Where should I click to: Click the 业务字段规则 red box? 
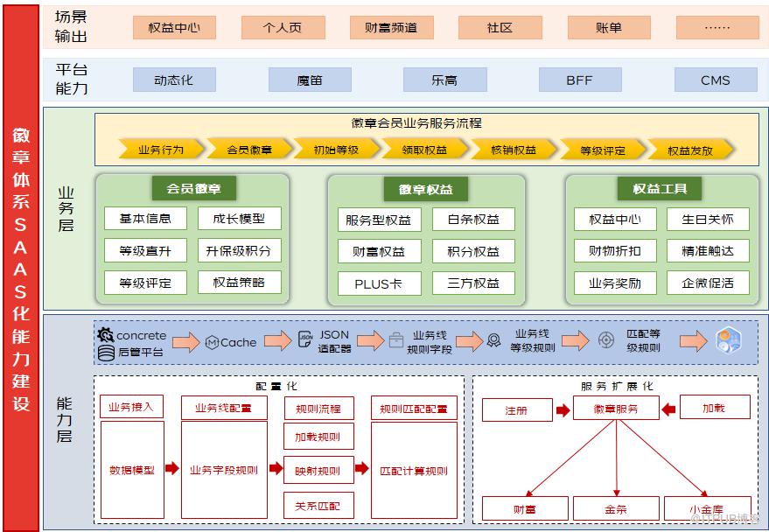pyautogui.click(x=224, y=470)
